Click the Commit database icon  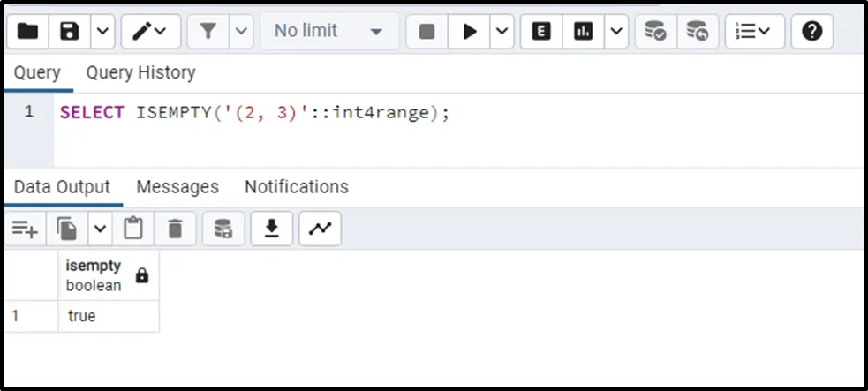point(655,32)
